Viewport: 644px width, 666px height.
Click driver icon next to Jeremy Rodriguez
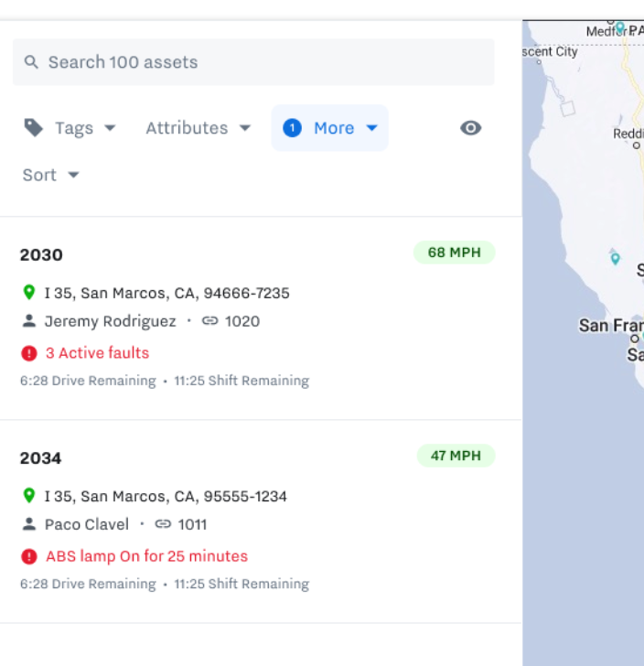[x=29, y=321]
